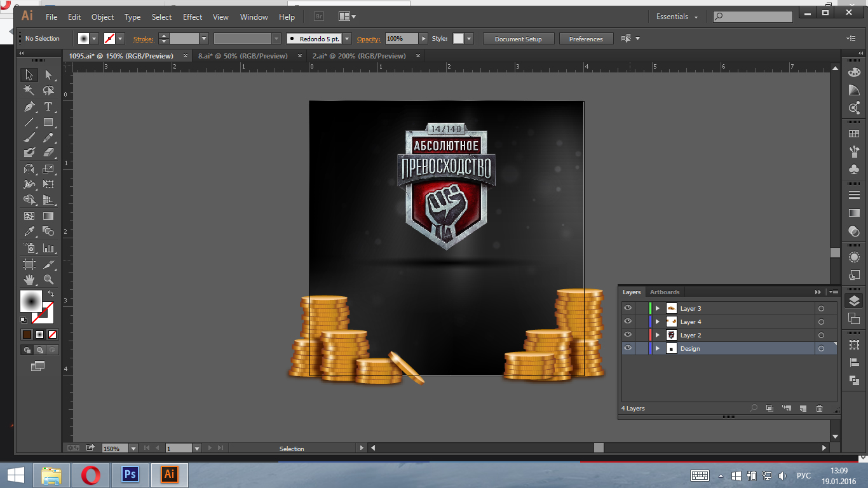This screenshot has height=488, width=868.
Task: Open the Layers panel options menu
Action: 834,292
